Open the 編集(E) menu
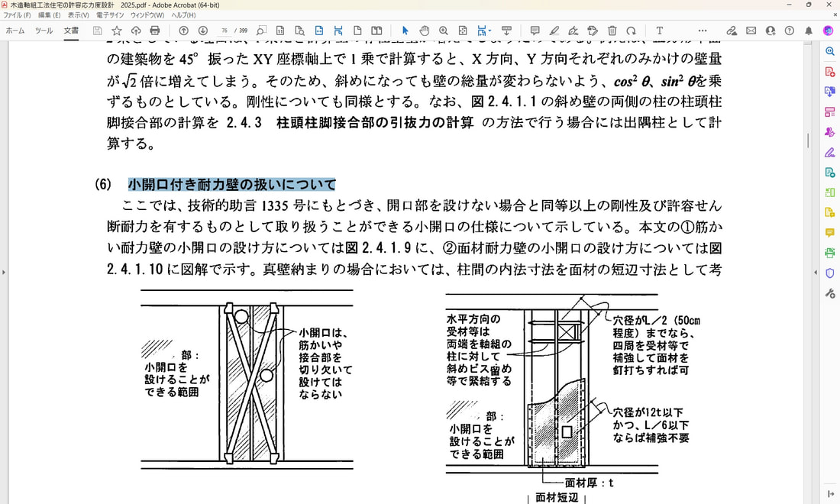 click(50, 15)
